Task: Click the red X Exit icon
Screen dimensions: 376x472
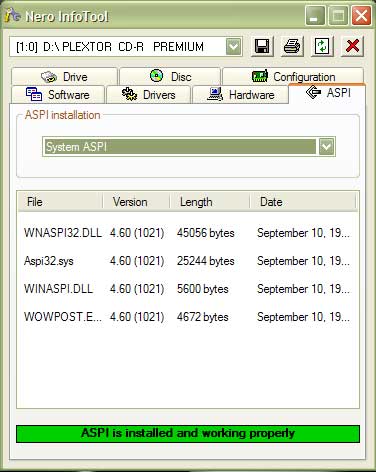Action: 352,46
